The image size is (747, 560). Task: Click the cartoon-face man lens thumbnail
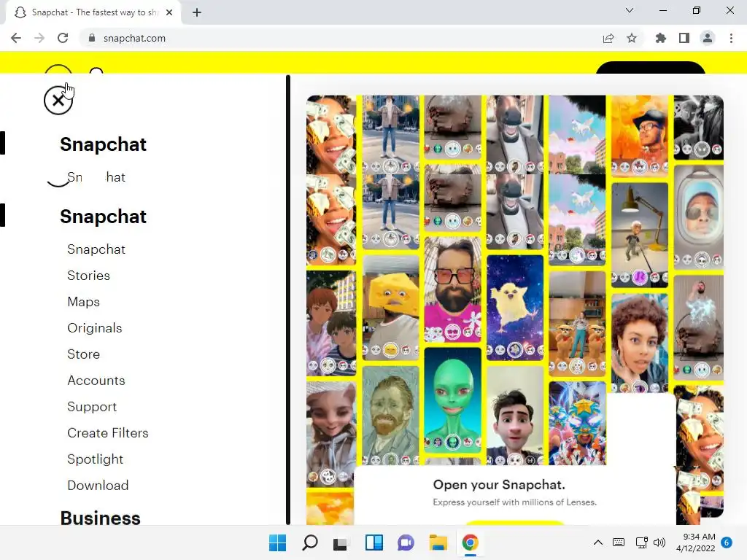[515, 416]
